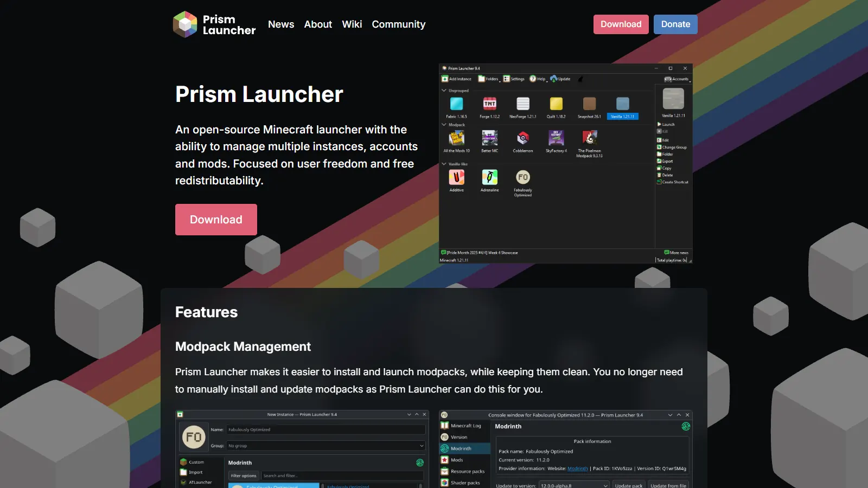Screen dimensions: 868x488
Task: Select the Forge 1.12.2 TNT instance
Action: (x=490, y=104)
